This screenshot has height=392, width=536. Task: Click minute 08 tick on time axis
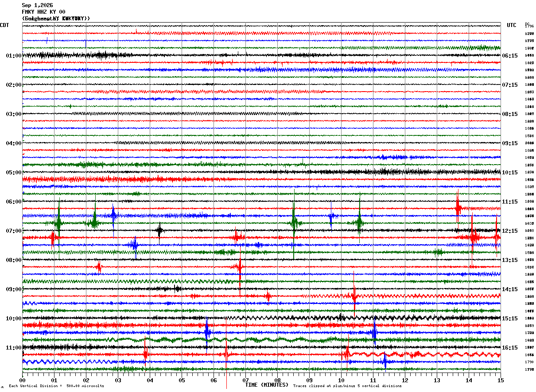pos(277,380)
